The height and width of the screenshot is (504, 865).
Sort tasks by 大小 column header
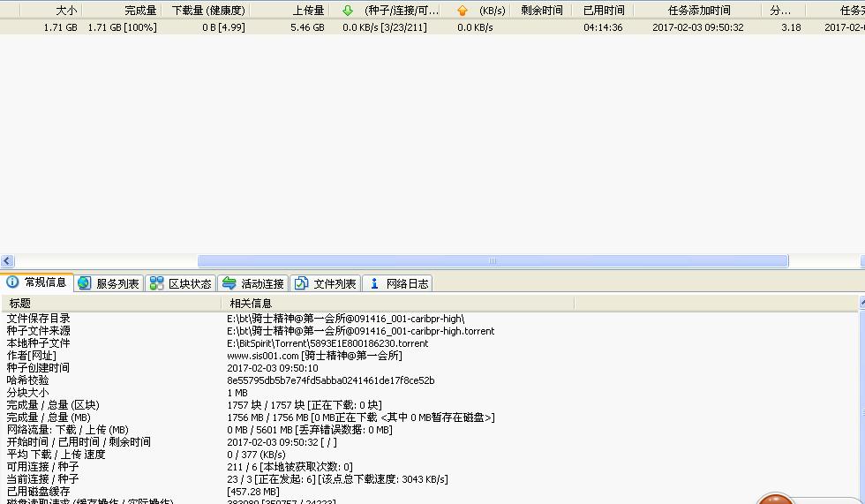click(x=65, y=11)
